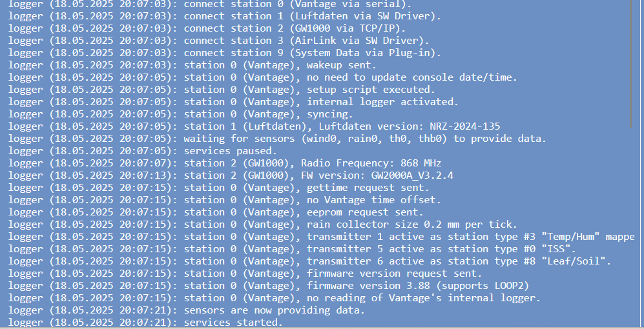Click the "FW version: GW2000A_V3.2.4" line

318,175
